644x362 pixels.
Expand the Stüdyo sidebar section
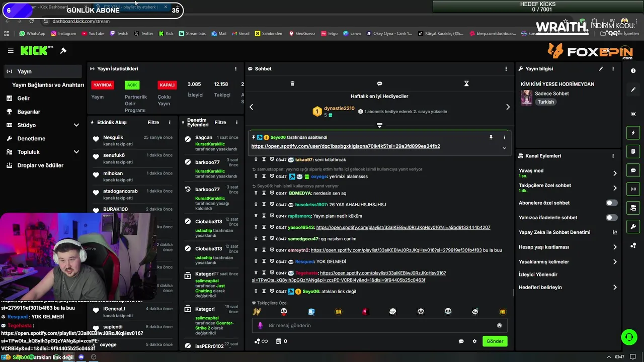(x=76, y=125)
